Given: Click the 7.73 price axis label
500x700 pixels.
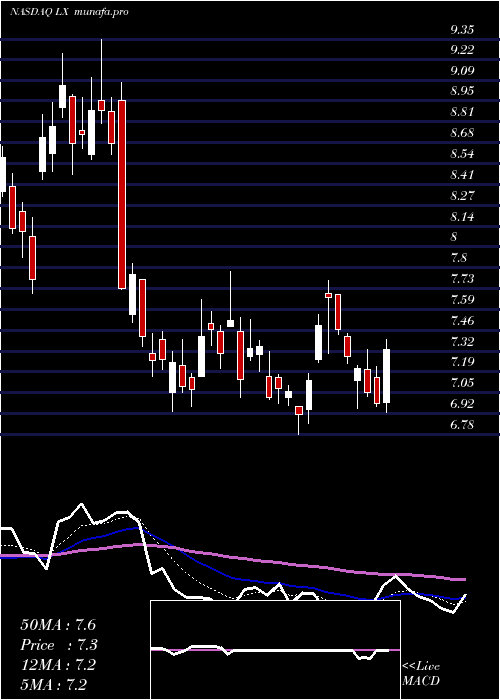Looking at the screenshot, I should point(462,279).
